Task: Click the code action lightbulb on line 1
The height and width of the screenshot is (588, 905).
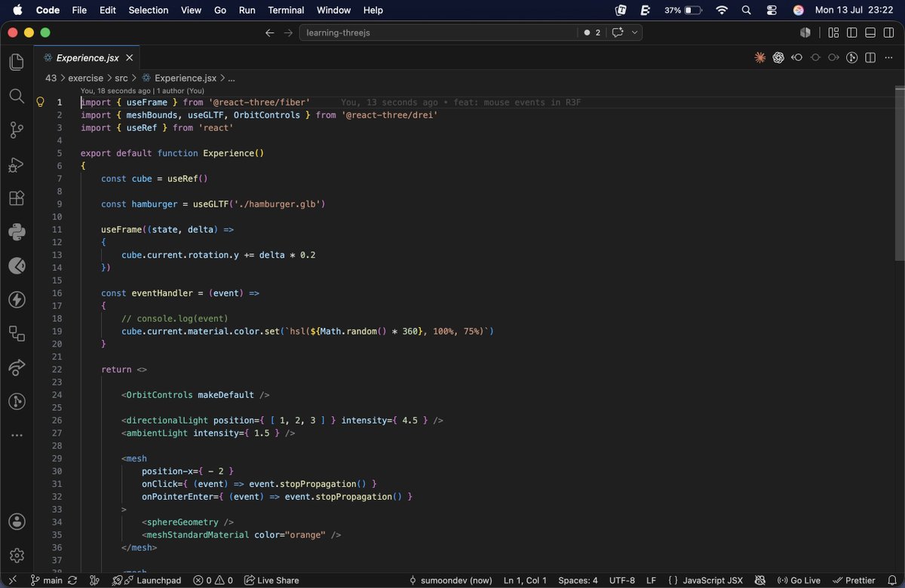Action: (x=41, y=102)
